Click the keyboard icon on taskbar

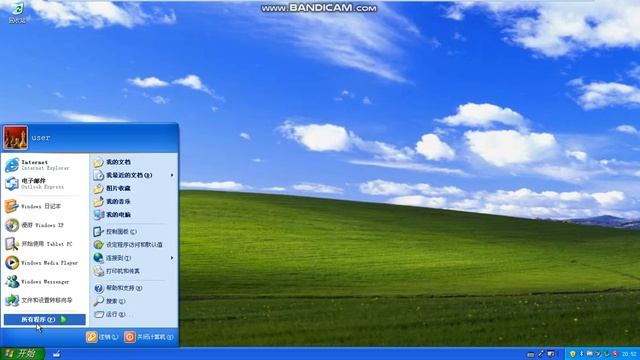tap(531, 354)
